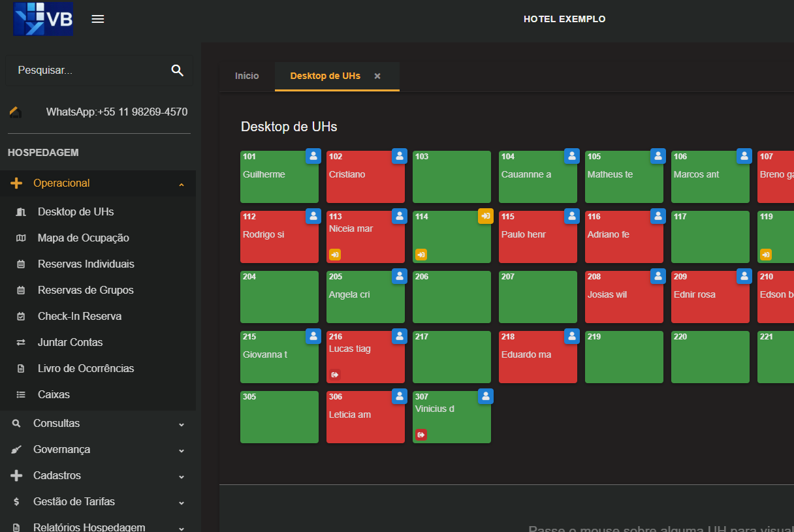Click the guest icon on room 218
The height and width of the screenshot is (532, 794).
pos(572,336)
